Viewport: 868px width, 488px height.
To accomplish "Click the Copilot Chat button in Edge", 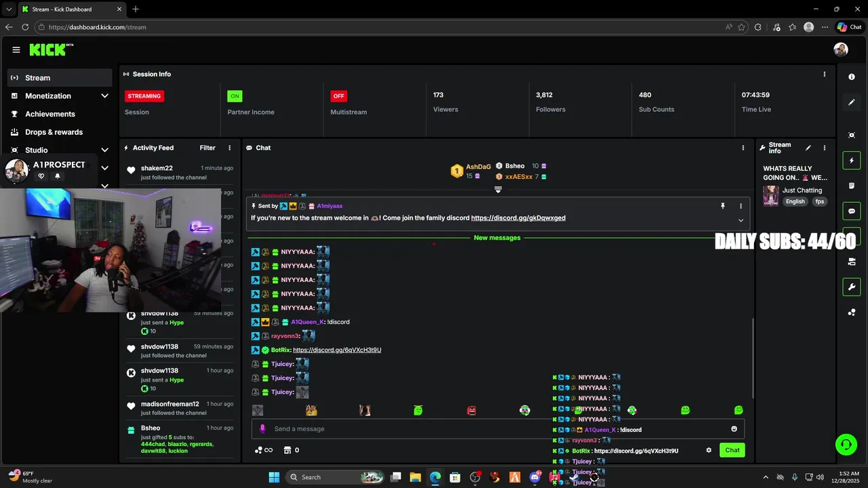I will point(850,27).
